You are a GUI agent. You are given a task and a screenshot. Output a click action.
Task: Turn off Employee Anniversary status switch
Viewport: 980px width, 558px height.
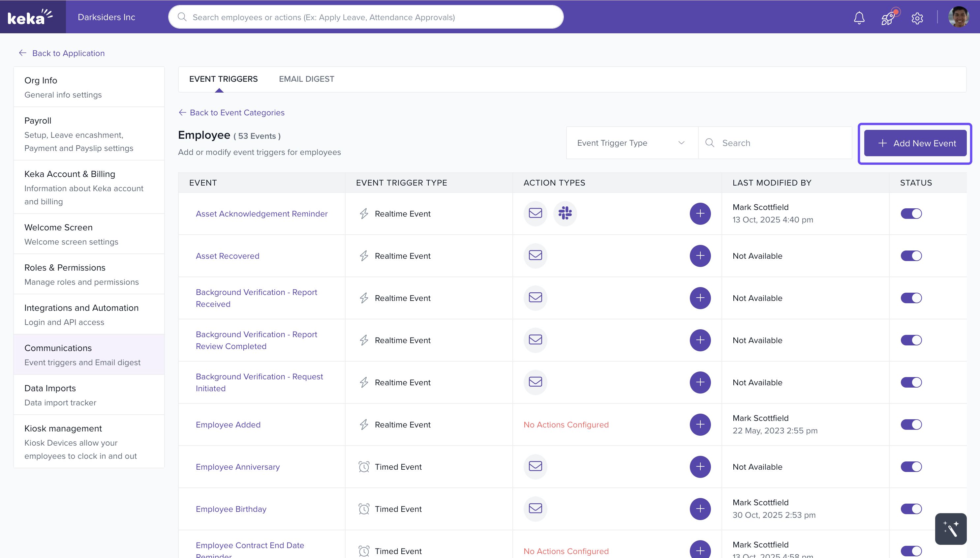(x=911, y=466)
